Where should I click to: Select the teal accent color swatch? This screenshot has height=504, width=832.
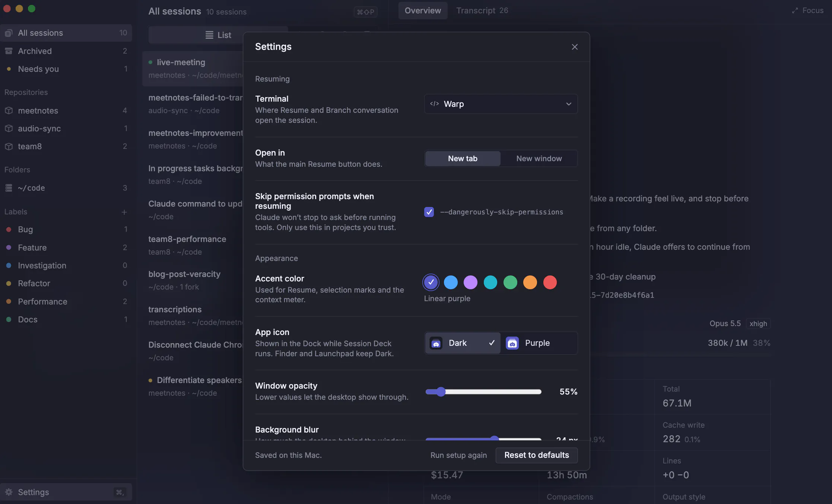(x=490, y=283)
